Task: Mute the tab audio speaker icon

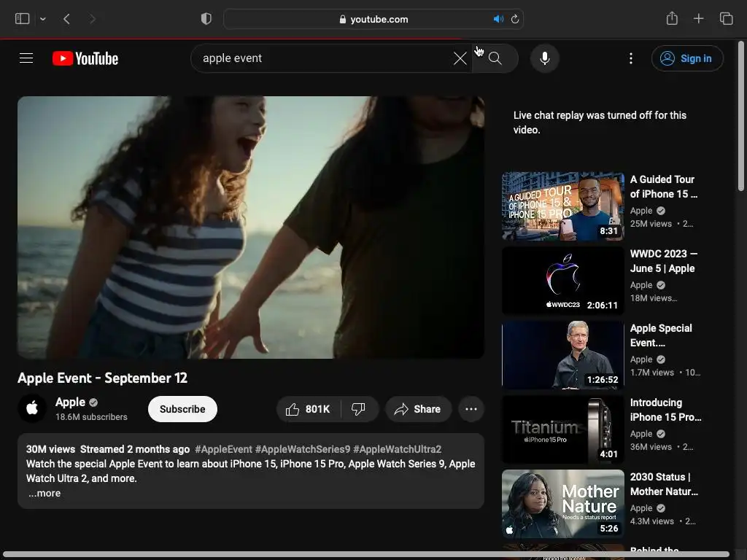Action: coord(498,19)
